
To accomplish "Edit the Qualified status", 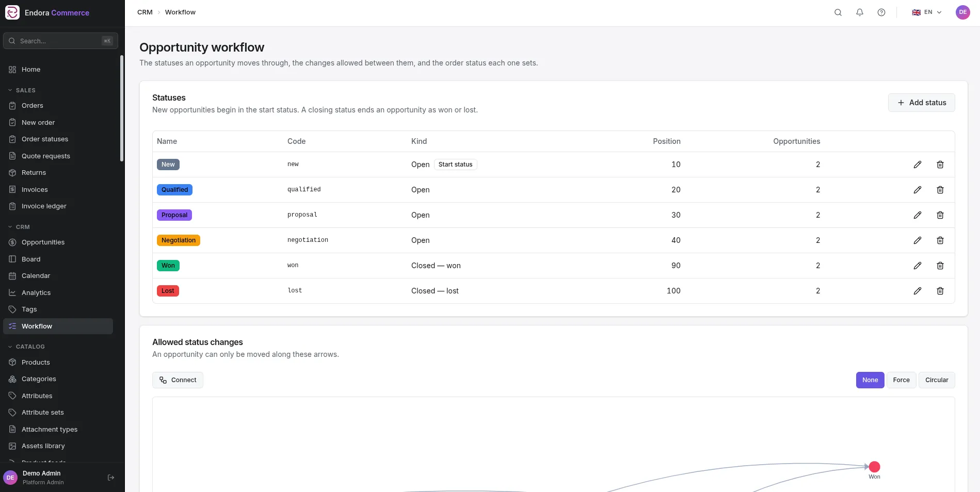I will pos(918,190).
